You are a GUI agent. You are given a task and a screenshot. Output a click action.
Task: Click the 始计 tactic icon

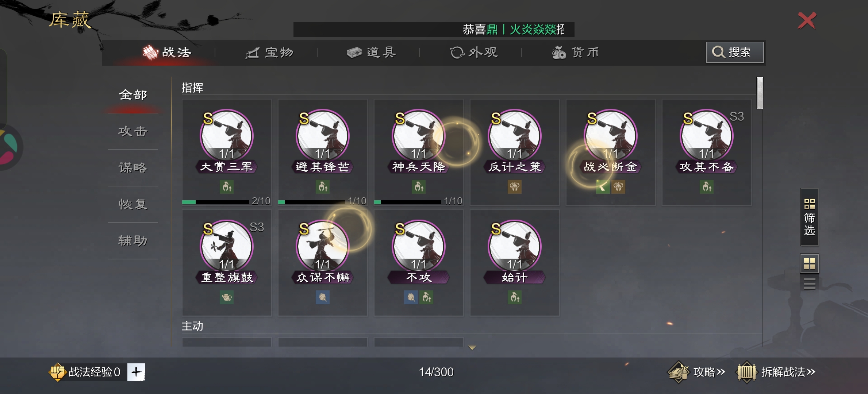pyautogui.click(x=514, y=246)
